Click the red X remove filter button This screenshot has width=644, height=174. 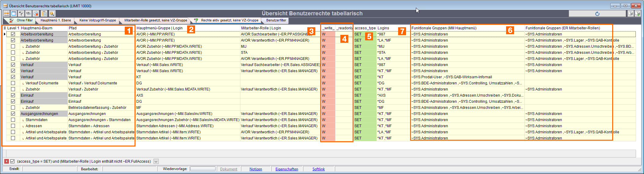(x=6, y=161)
